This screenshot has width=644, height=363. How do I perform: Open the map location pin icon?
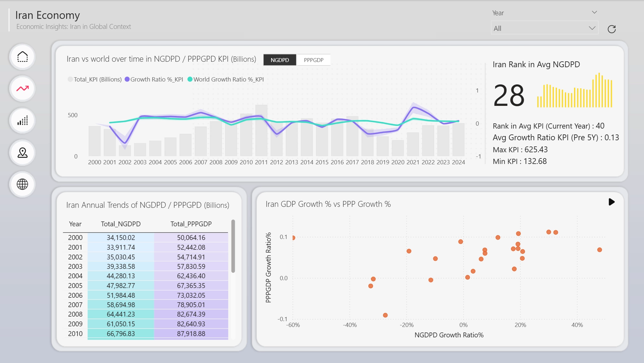pos(22,153)
